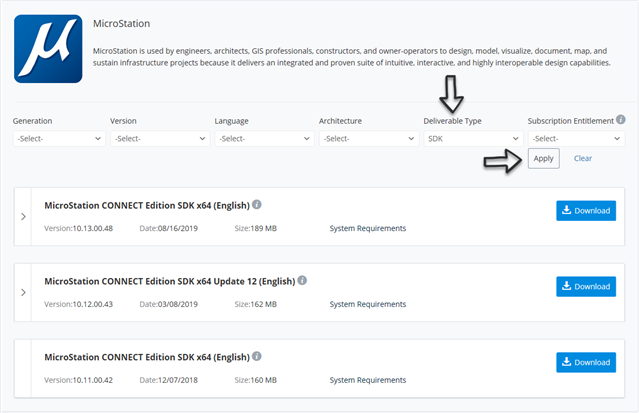The width and height of the screenshot is (639, 413).
Task: Open the Subscription Entitlement dropdown
Action: click(x=576, y=139)
